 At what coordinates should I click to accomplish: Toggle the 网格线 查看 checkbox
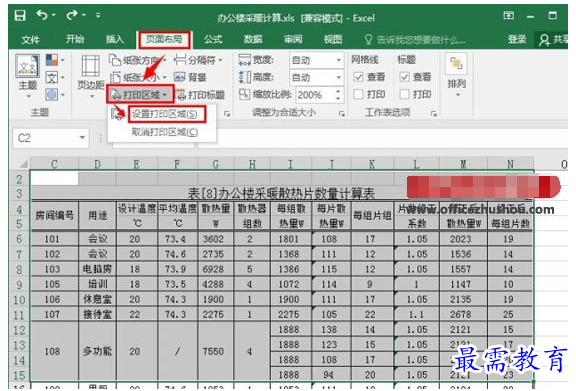click(358, 77)
